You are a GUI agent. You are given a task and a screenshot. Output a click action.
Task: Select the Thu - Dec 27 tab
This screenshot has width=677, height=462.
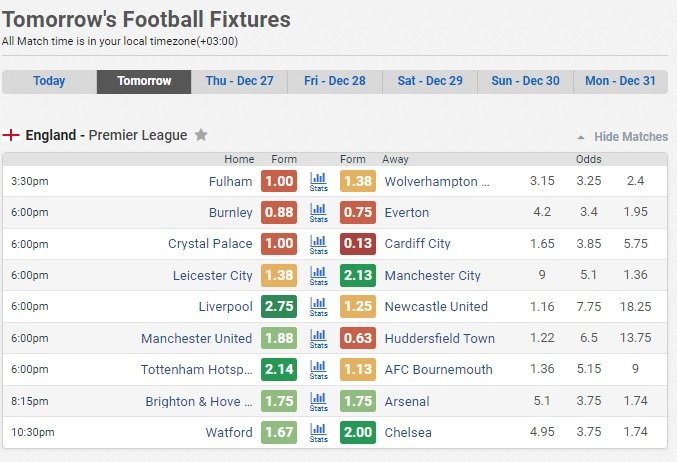click(x=239, y=81)
